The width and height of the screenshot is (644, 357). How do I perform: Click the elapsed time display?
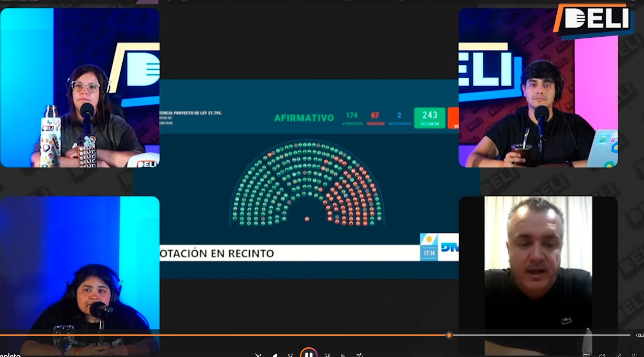tap(639, 335)
